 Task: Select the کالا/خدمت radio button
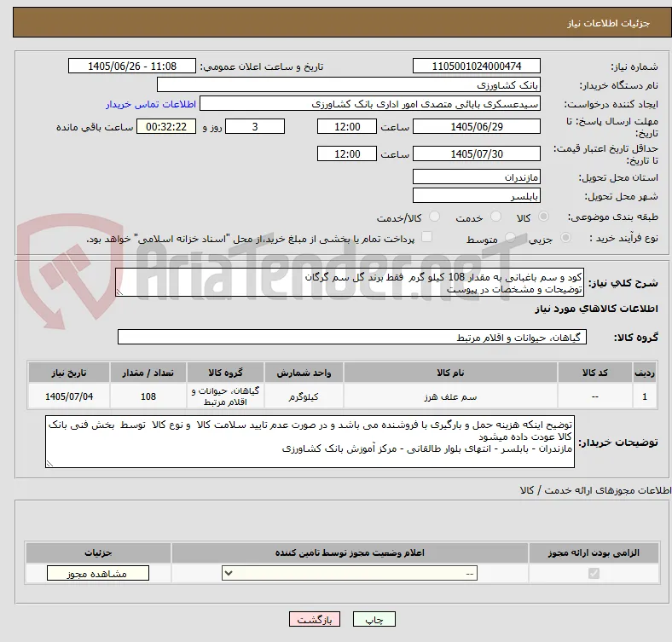pos(435,217)
